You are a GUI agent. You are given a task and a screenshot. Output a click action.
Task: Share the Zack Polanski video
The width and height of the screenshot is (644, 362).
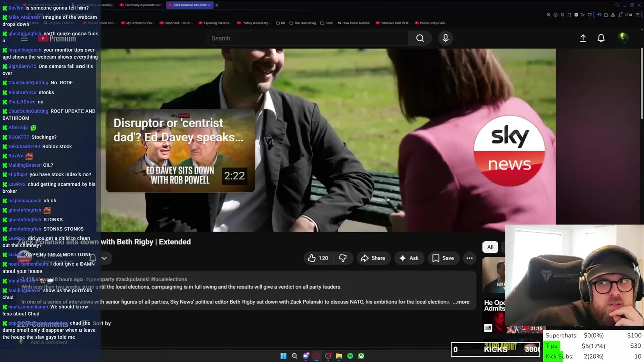pos(373,258)
